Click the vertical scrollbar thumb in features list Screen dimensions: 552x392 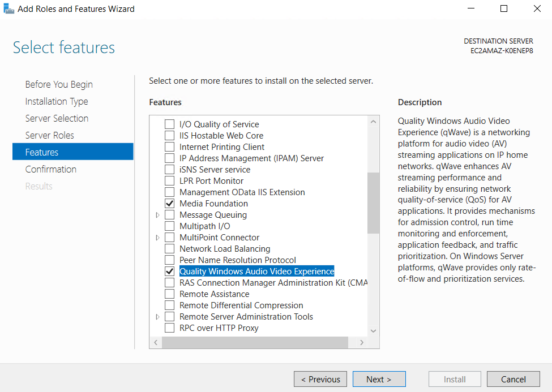coord(374,203)
